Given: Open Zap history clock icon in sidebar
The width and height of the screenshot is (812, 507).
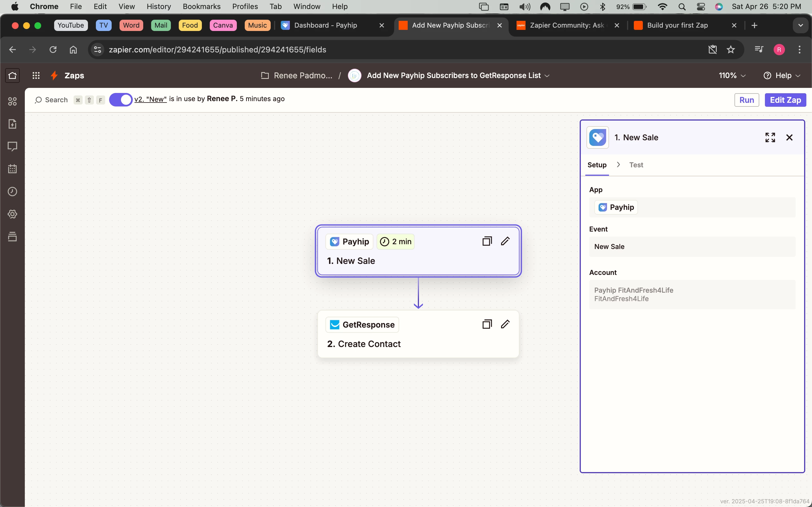Looking at the screenshot, I should point(12,192).
